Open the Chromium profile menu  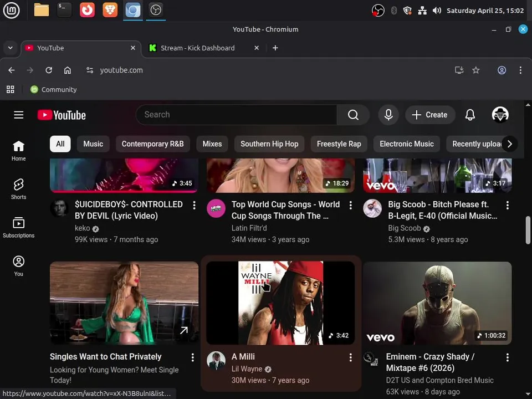502,70
